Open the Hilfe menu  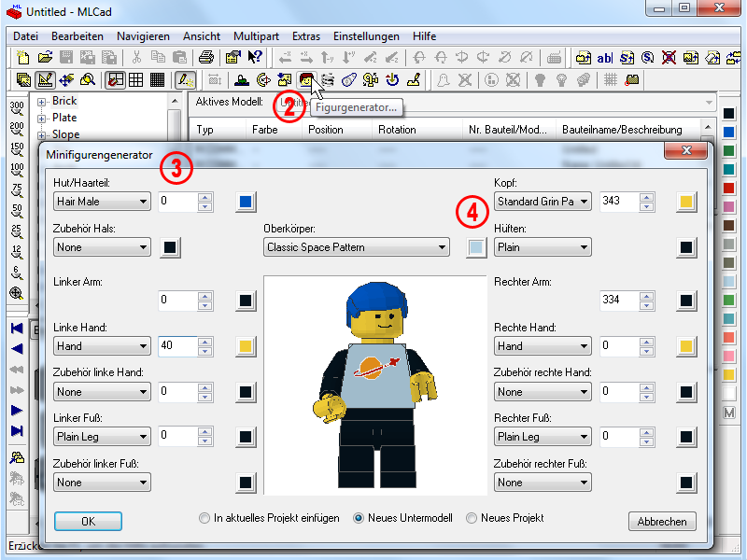(x=425, y=36)
